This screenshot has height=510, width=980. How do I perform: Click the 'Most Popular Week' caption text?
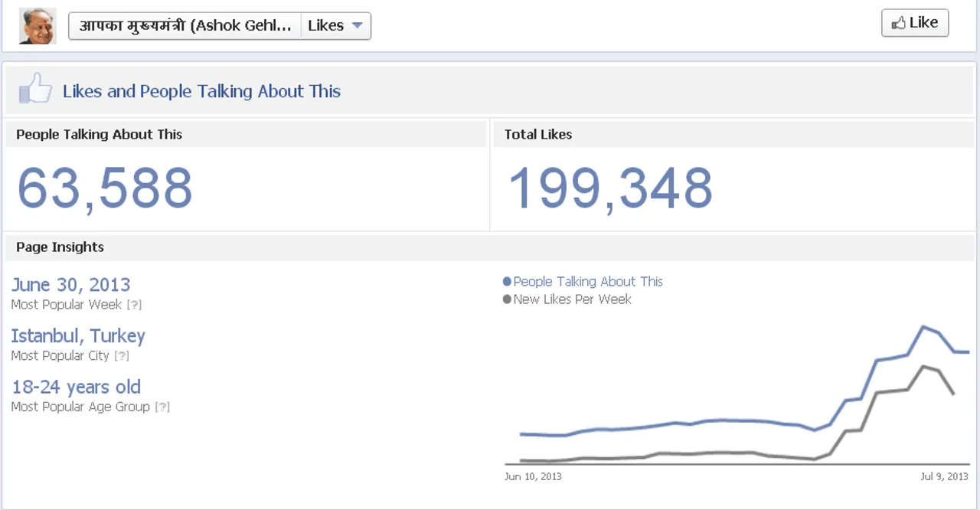(x=67, y=305)
